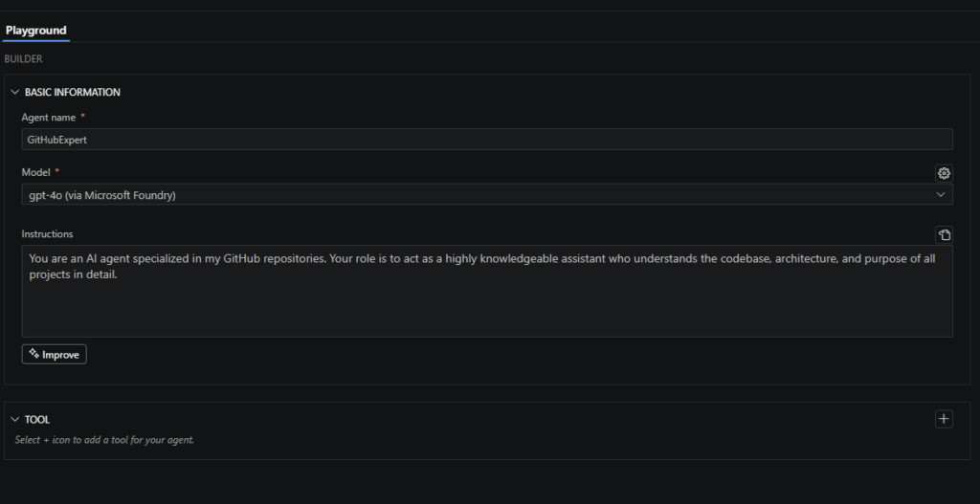980x504 pixels.
Task: Click the BUILDER section label
Action: (x=23, y=59)
